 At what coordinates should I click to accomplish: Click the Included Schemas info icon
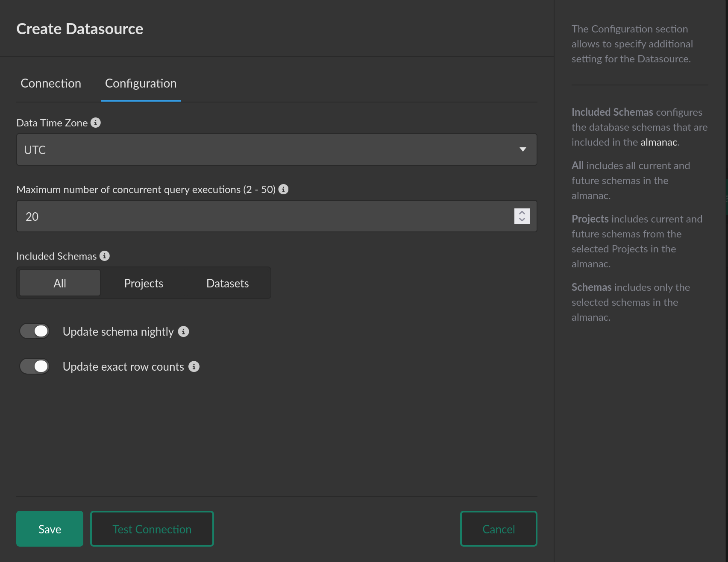105,256
